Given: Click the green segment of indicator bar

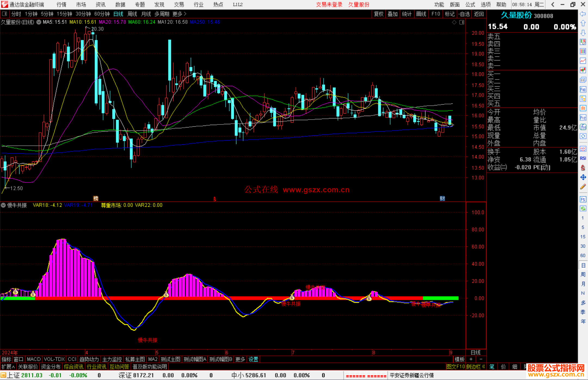Looking at the screenshot, I should pos(440,298).
